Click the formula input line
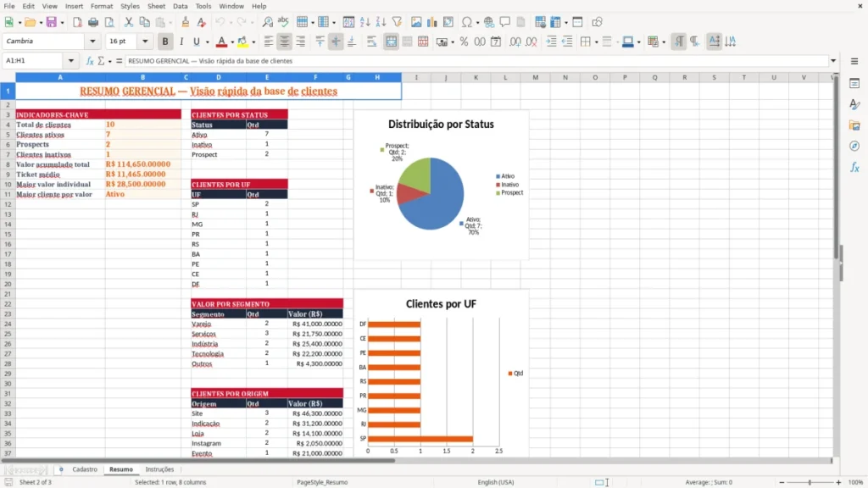 click(x=476, y=61)
